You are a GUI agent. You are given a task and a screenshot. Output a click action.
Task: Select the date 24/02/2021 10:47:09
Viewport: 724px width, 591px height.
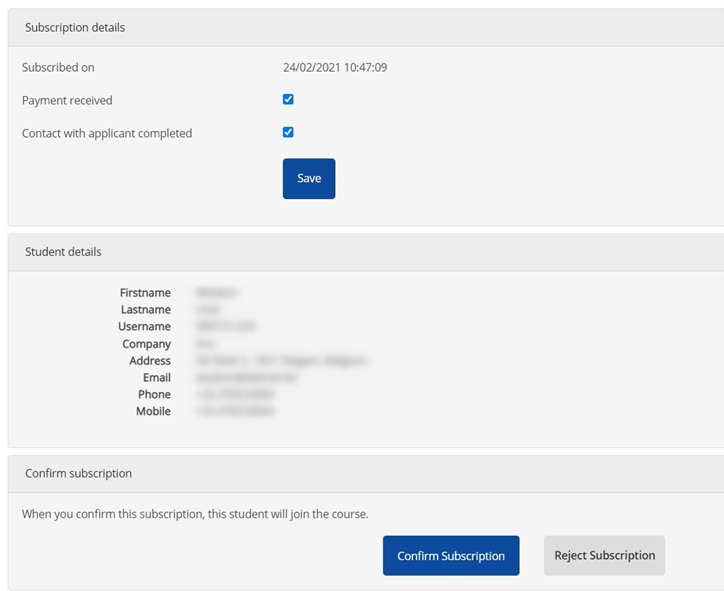point(335,67)
